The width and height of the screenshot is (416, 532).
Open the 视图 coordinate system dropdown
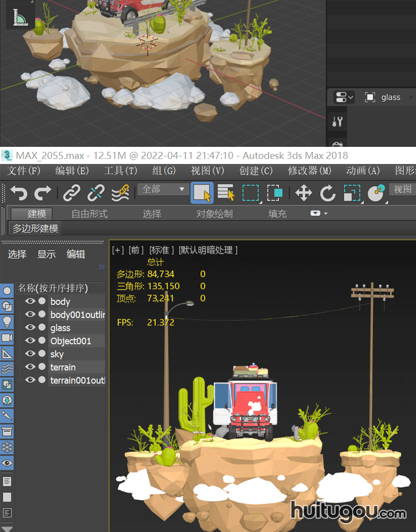click(x=403, y=190)
